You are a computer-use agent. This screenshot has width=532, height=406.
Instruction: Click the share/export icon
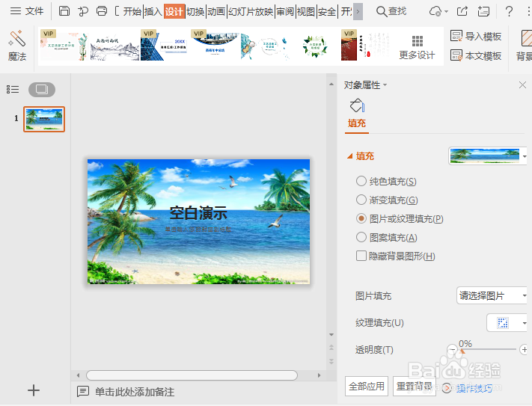point(462,11)
